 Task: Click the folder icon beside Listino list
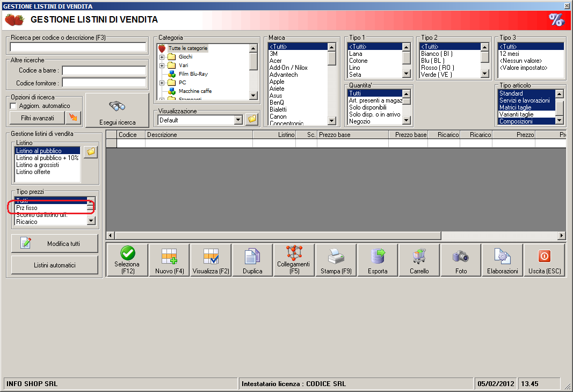(91, 152)
